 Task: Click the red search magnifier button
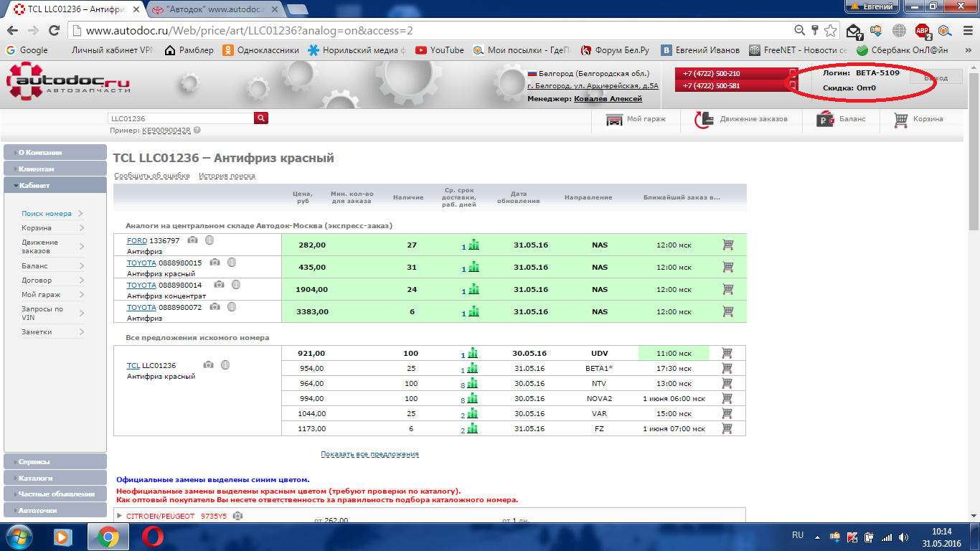point(261,118)
